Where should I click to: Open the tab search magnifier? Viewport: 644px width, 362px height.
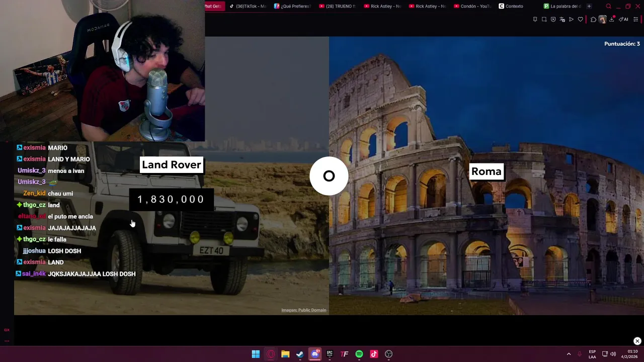point(608,6)
